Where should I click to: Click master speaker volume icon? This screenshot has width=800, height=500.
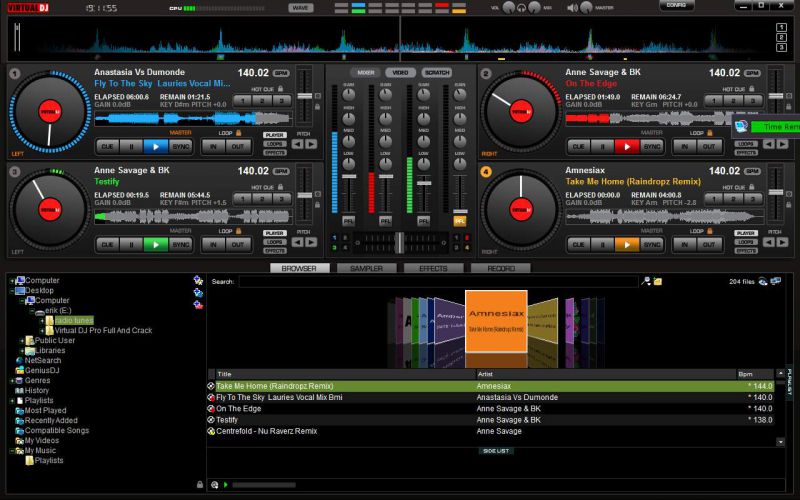[x=572, y=8]
